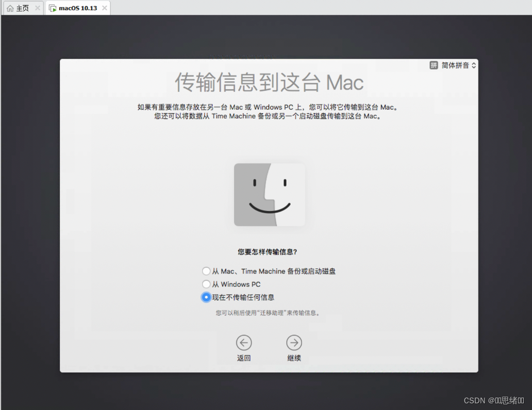
Task: Select 现在不传输任何信息 radio button
Action: [x=206, y=297]
